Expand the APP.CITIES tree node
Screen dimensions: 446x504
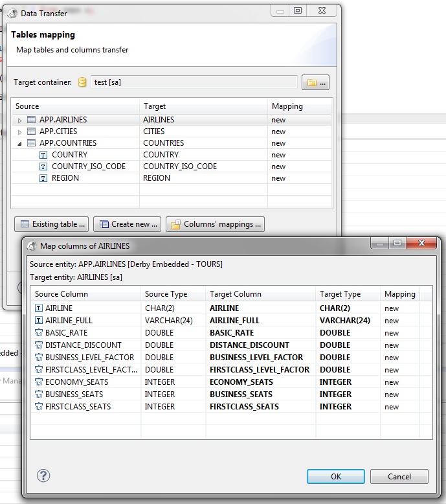19,132
